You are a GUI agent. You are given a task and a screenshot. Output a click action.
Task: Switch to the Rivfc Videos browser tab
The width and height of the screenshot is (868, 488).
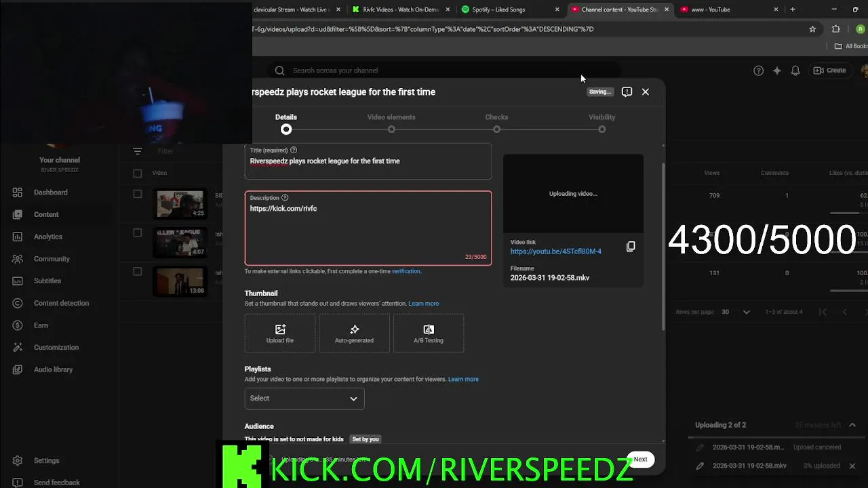[401, 9]
